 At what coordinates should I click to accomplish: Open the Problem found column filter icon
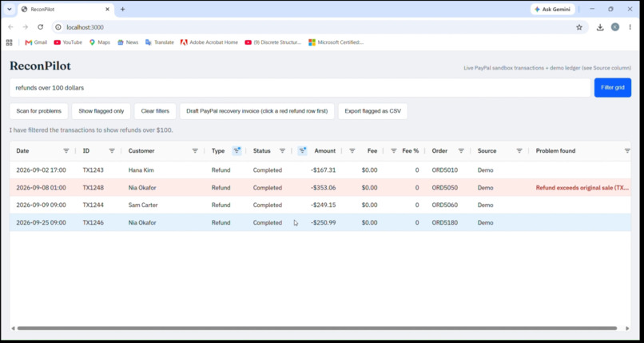pos(627,151)
